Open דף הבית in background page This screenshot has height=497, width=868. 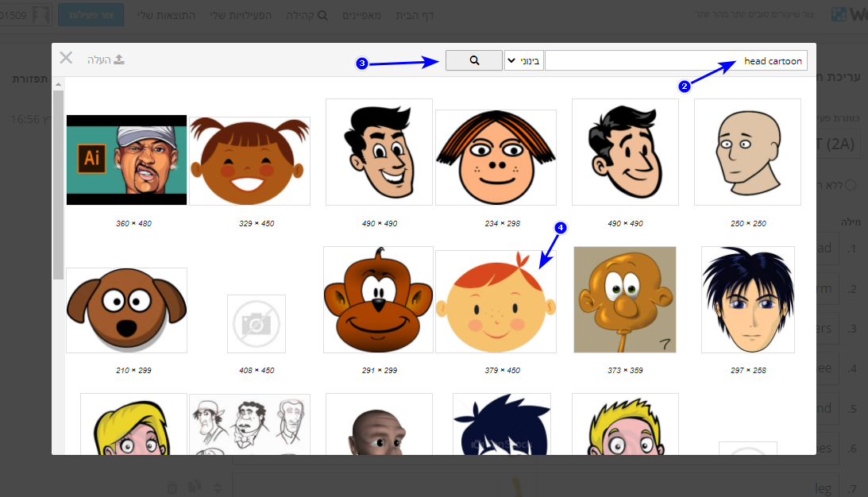coord(415,16)
